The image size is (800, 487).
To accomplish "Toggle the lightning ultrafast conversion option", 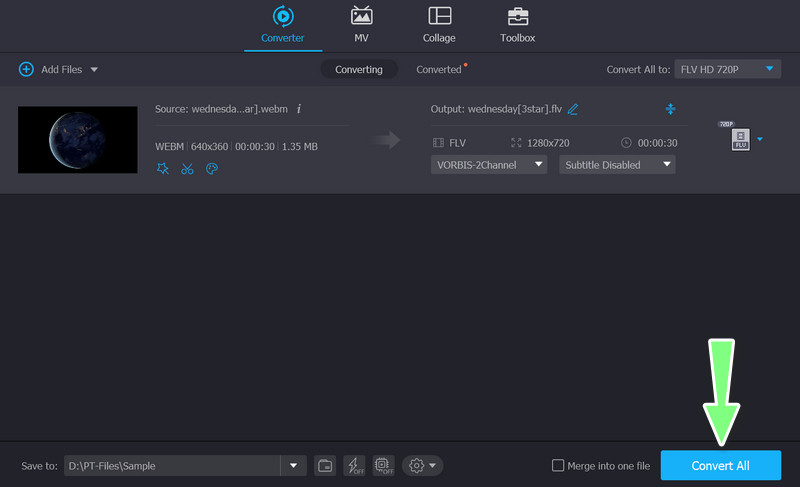I will pos(354,465).
